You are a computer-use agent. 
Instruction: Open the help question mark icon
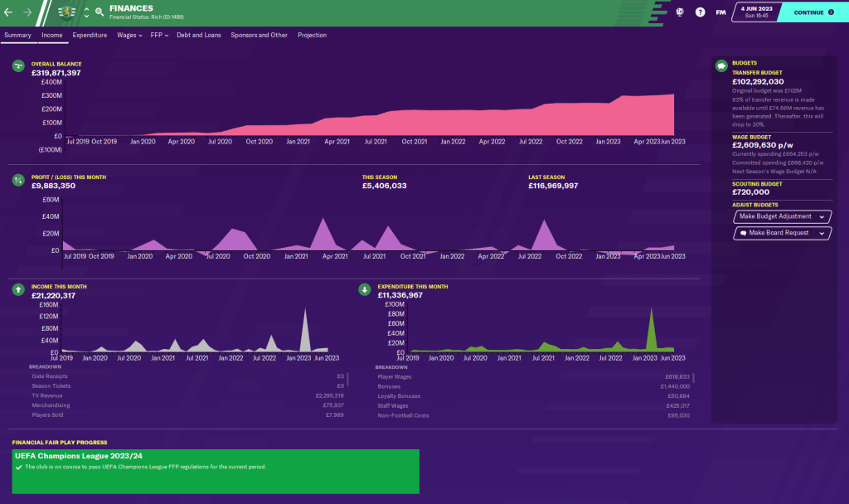point(700,12)
